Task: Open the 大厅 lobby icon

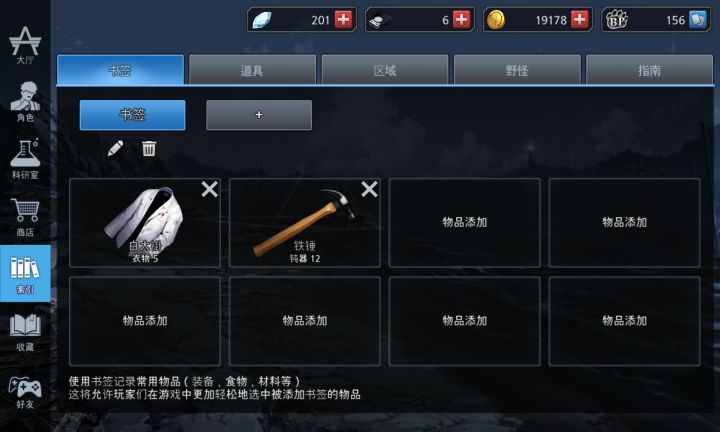Action: click(x=25, y=45)
